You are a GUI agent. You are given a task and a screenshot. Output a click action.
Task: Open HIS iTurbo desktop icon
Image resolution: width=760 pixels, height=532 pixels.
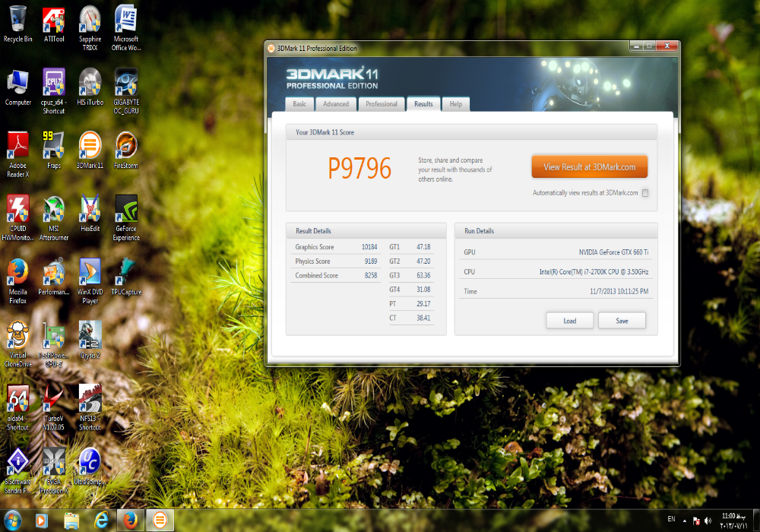(90, 87)
